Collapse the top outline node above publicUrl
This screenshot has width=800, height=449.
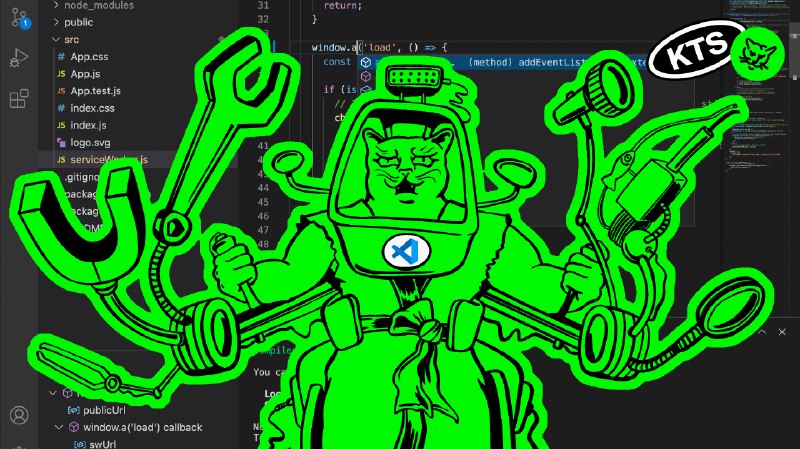click(x=53, y=393)
